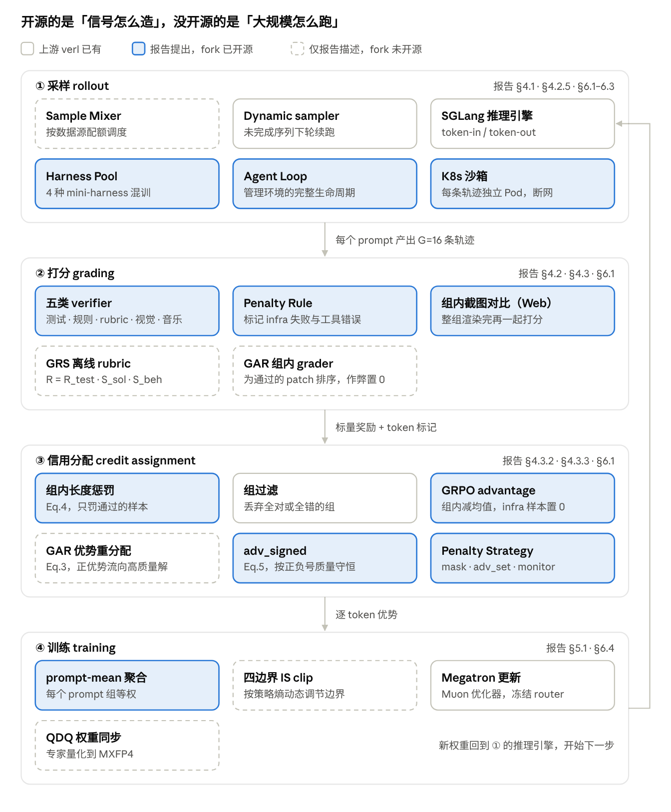Open the Penalty Strategy card
This screenshot has width=671, height=812.
coord(523,558)
